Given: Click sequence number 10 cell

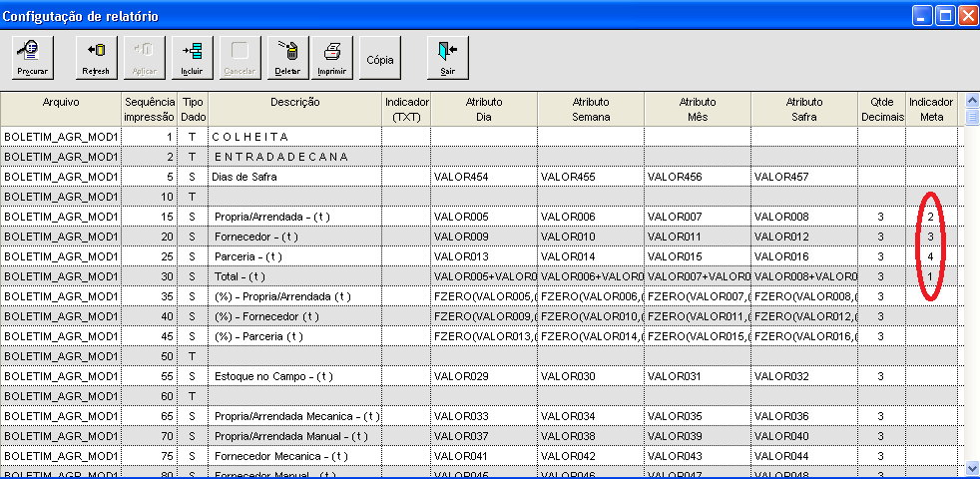Looking at the screenshot, I should [150, 197].
